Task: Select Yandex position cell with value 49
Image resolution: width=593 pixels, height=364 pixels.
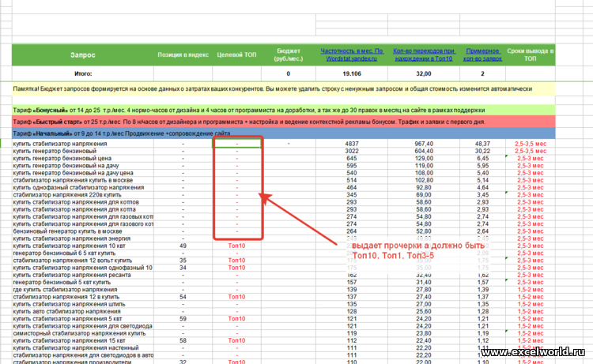Action: pos(183,246)
